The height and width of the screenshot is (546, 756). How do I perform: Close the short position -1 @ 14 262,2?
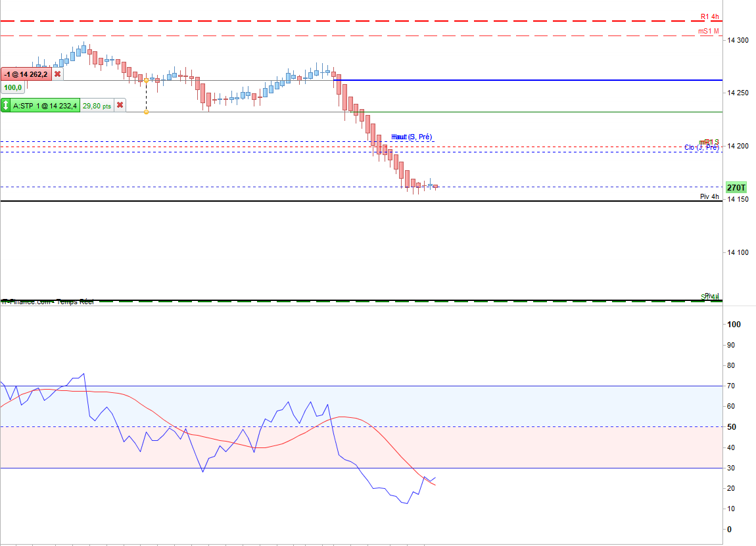click(x=57, y=74)
